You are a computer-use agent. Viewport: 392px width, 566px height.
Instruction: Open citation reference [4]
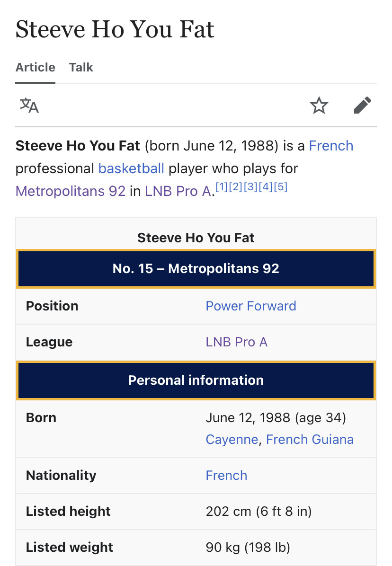click(266, 186)
